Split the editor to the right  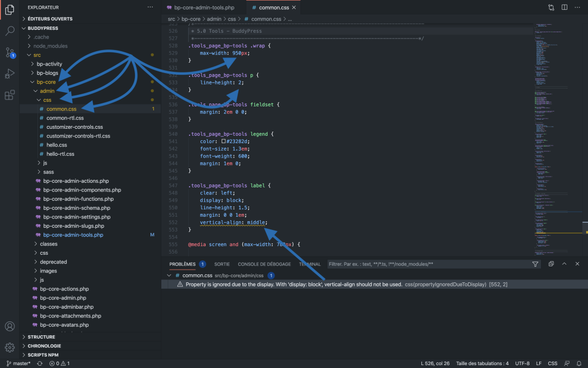click(564, 7)
